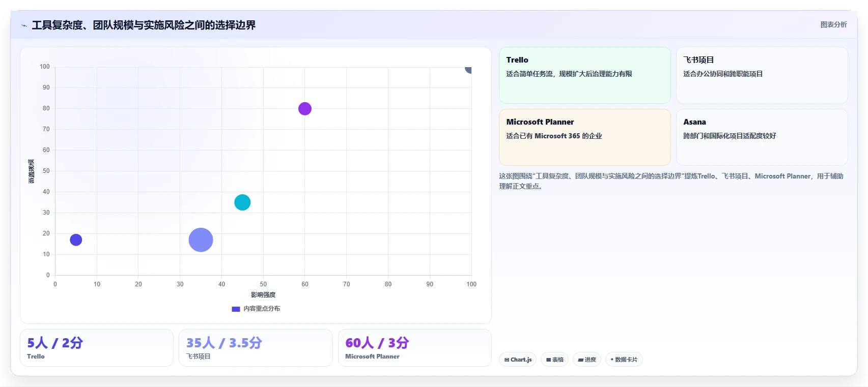Viewport: 868px width, 387px height.
Task: Toggle the 内容重点分布 legend item
Action: coord(256,309)
